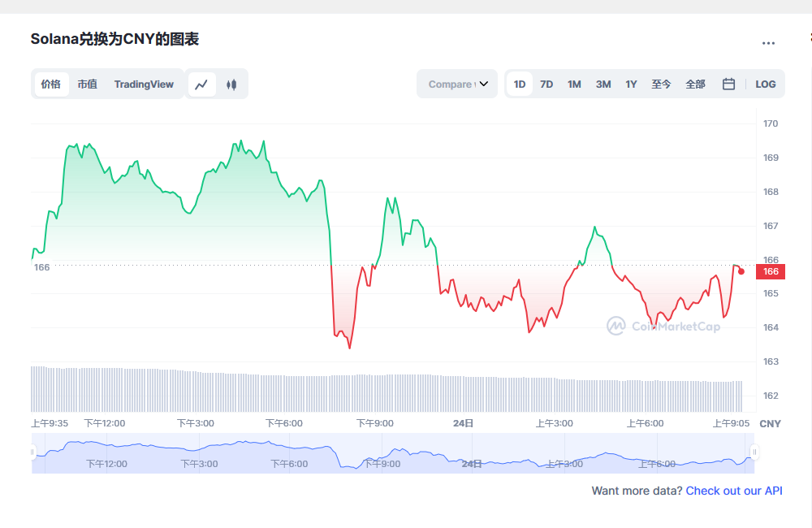Click the 165 price axis label
812x528 pixels.
click(x=771, y=293)
